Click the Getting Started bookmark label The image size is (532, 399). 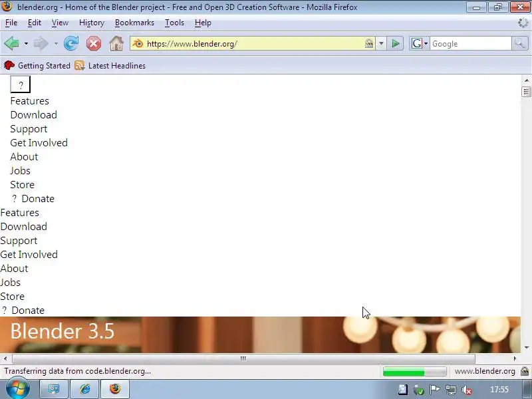[x=44, y=65]
